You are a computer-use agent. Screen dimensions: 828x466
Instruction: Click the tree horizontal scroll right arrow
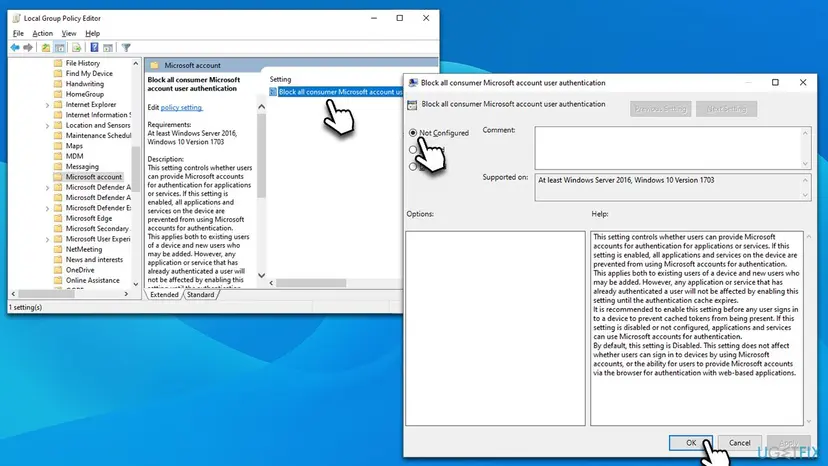pyautogui.click(x=126, y=294)
